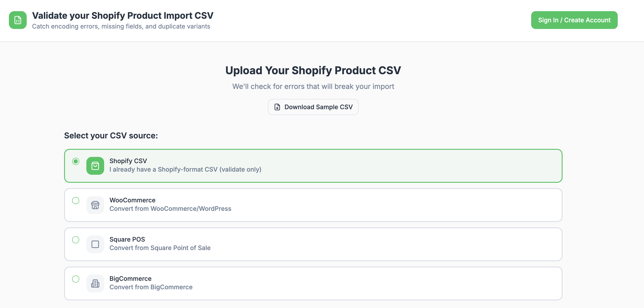
Task: Click the green document icon in the header
Action: pyautogui.click(x=17, y=20)
